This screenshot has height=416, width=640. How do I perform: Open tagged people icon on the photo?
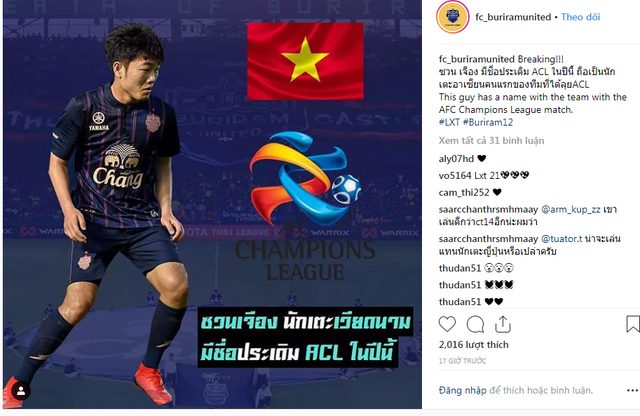click(x=21, y=392)
